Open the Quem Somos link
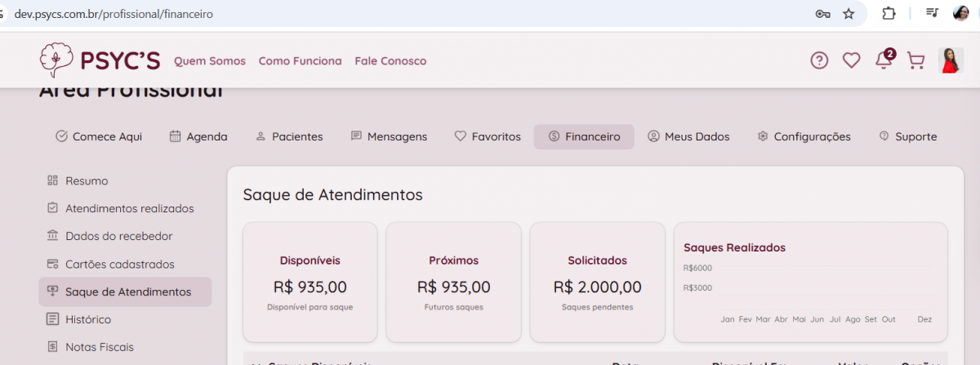 point(210,61)
